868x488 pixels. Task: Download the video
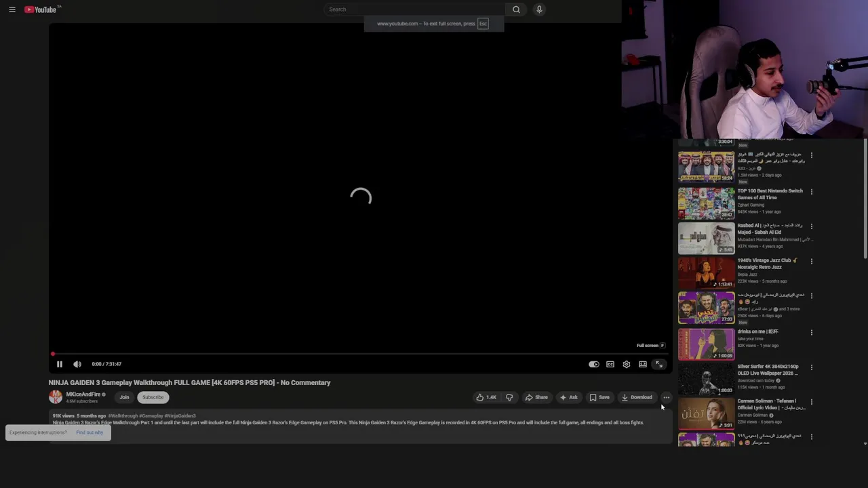[637, 397]
